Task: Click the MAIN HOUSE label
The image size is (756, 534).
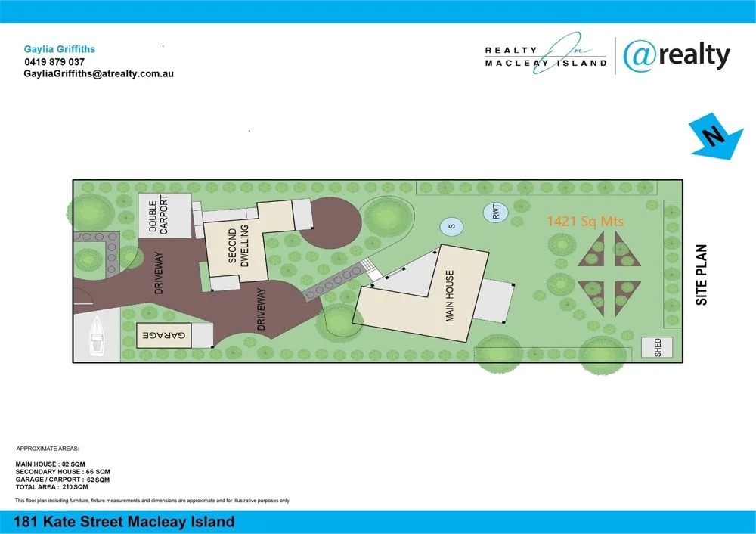Action: click(449, 296)
